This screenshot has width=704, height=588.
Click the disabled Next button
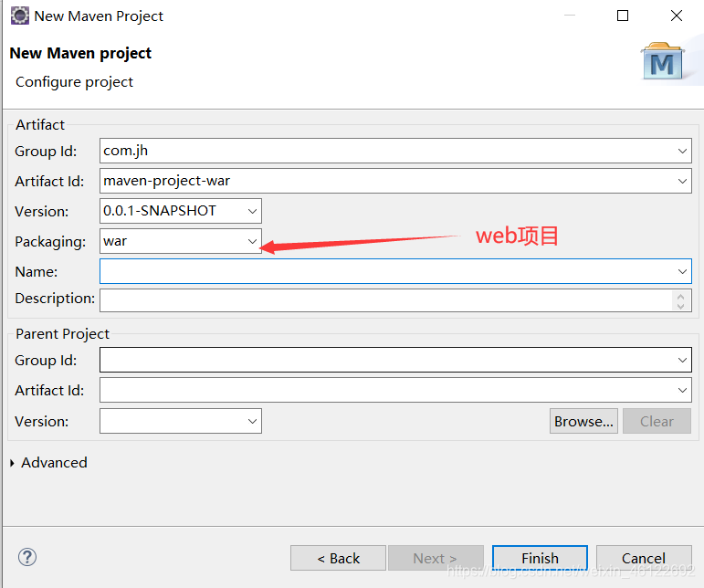click(436, 558)
